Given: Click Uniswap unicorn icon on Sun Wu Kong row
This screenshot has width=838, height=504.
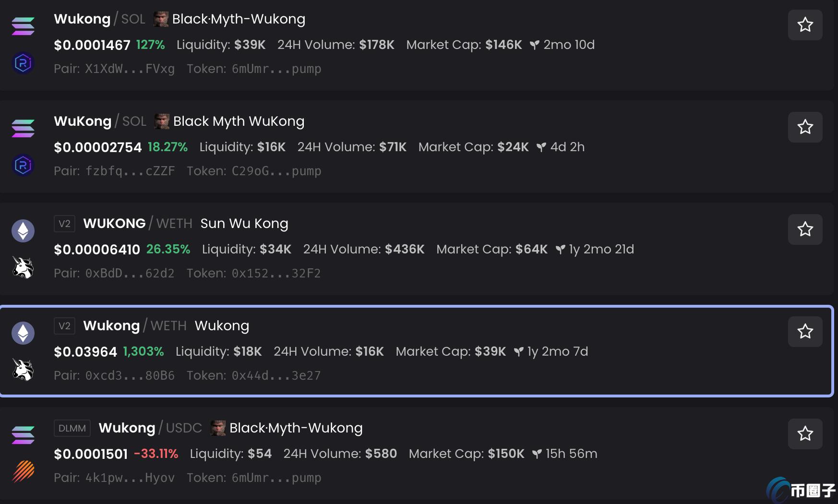Looking at the screenshot, I should coord(23,267).
